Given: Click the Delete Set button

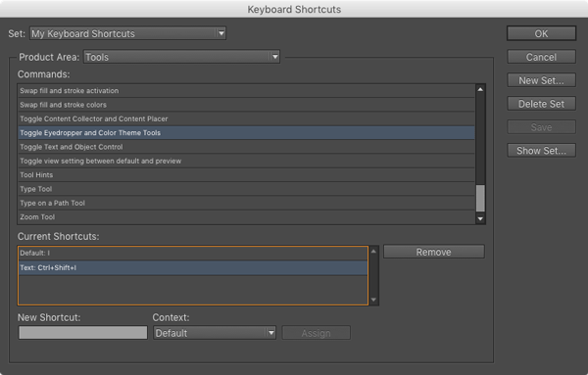Looking at the screenshot, I should click(x=541, y=104).
